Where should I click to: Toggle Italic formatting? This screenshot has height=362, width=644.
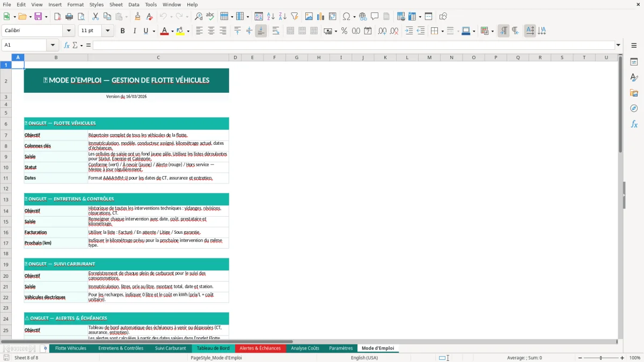point(134,31)
